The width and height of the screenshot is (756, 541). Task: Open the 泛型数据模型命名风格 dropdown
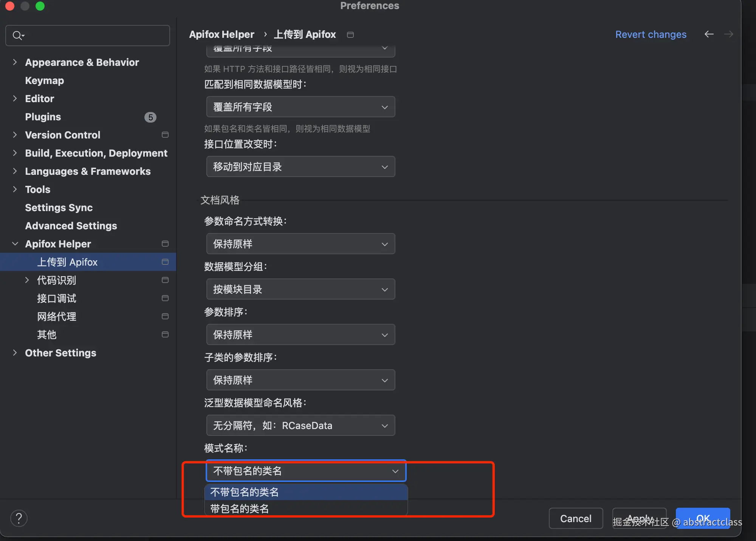(x=301, y=426)
